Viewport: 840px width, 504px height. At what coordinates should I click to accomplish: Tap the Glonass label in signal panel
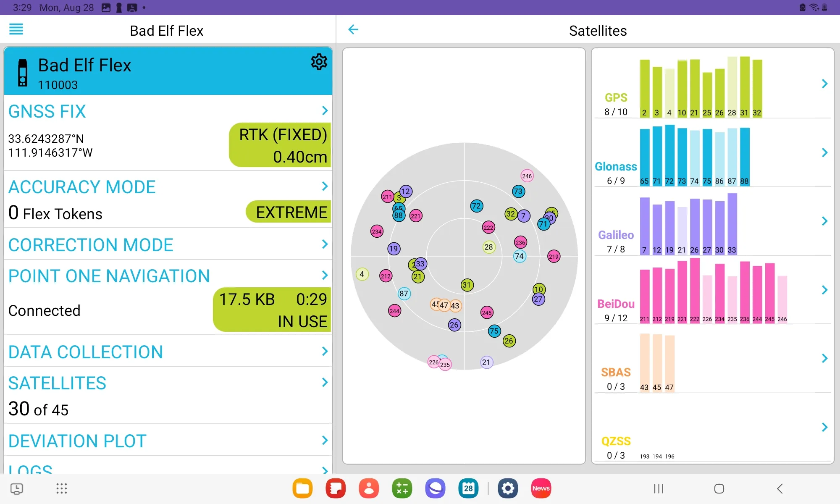pyautogui.click(x=616, y=166)
